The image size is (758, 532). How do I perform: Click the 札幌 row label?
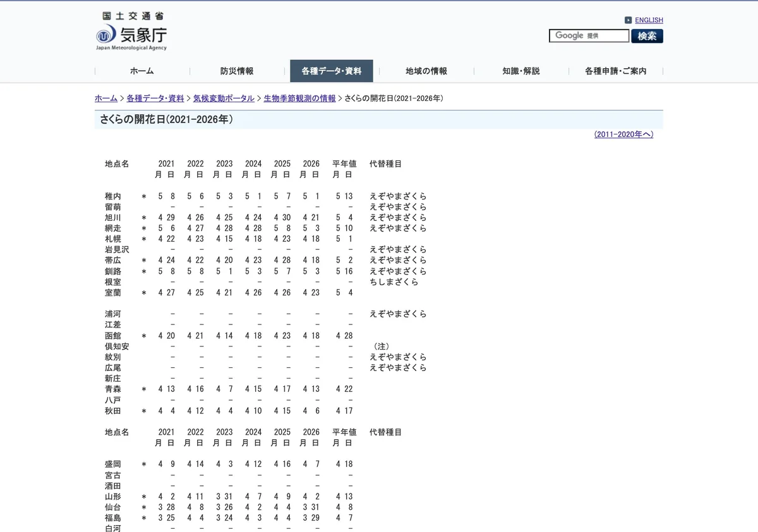click(x=113, y=239)
